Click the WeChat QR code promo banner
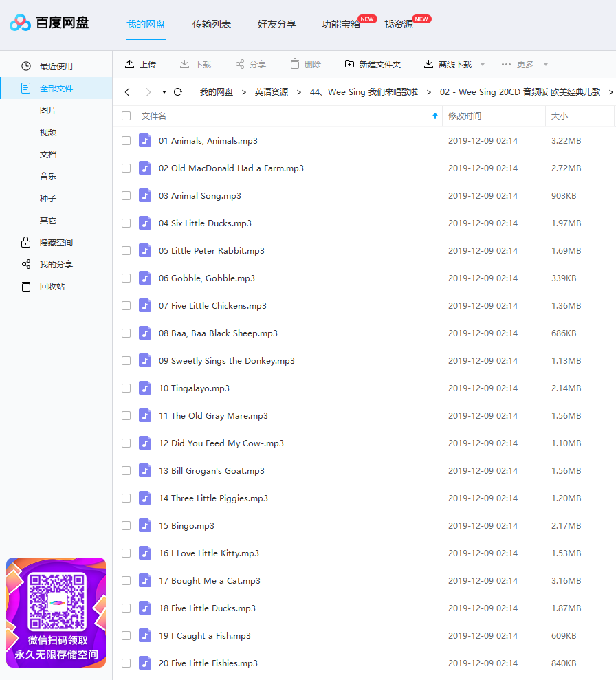 pyautogui.click(x=56, y=612)
